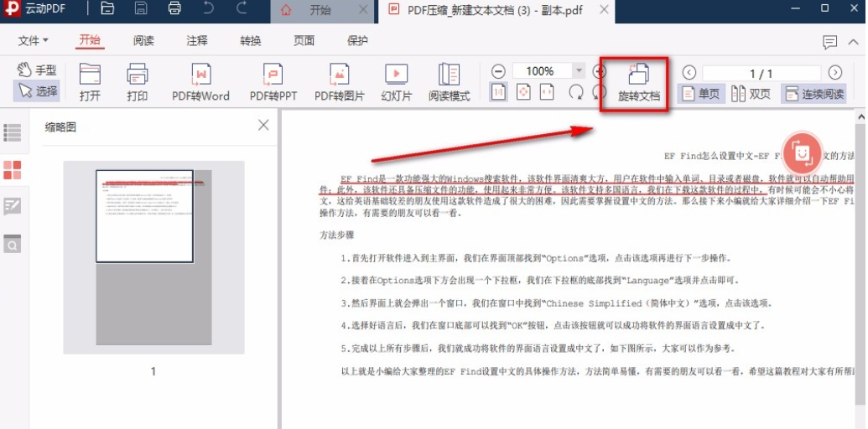Enter 阅读模式 reading mode
This screenshot has width=868, height=429.
[x=449, y=82]
